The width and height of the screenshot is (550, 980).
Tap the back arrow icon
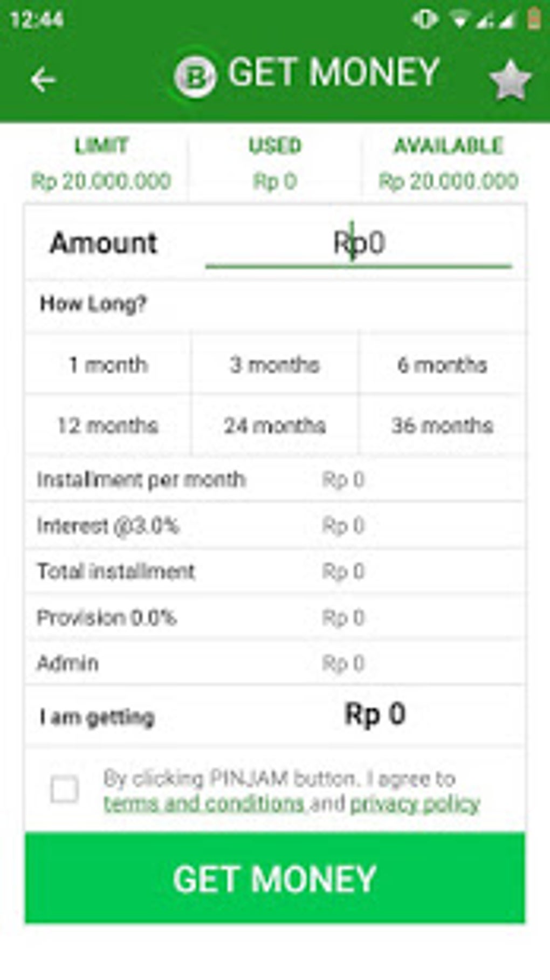click(43, 80)
